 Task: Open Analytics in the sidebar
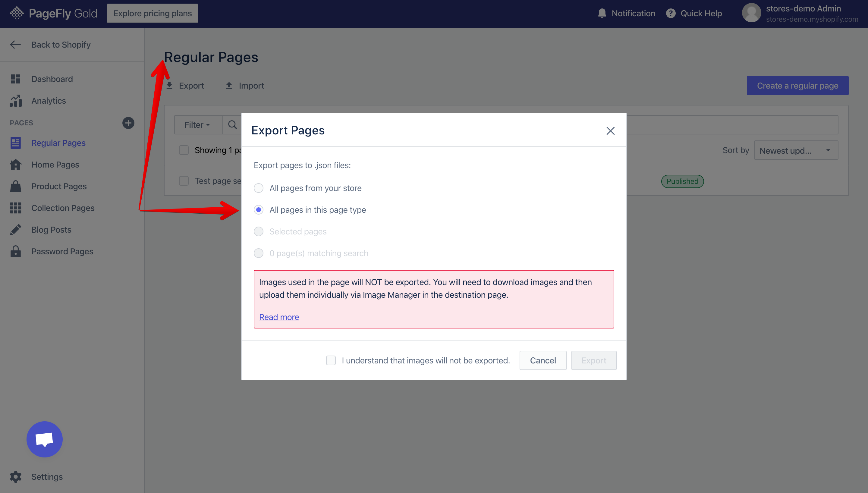pyautogui.click(x=49, y=101)
